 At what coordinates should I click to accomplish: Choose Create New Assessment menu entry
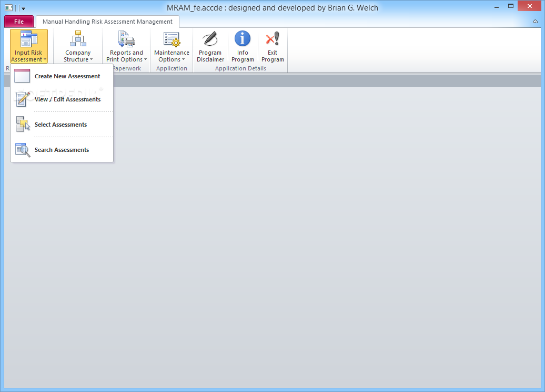[x=62, y=76]
